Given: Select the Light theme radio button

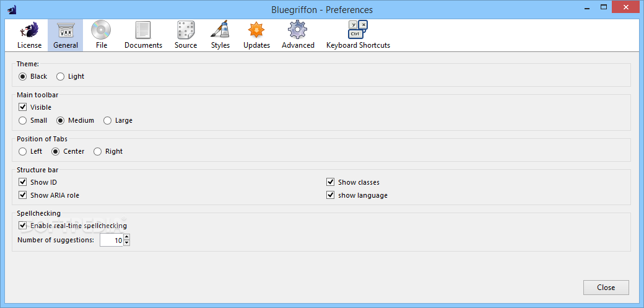Looking at the screenshot, I should [61, 76].
